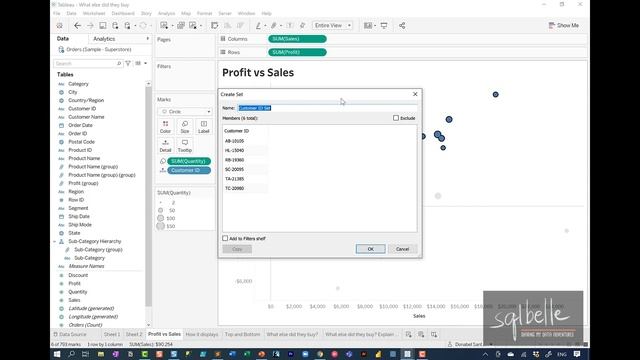Click the Size button on Marks card
Image resolution: width=640 pixels, height=360 pixels.
(x=184, y=127)
